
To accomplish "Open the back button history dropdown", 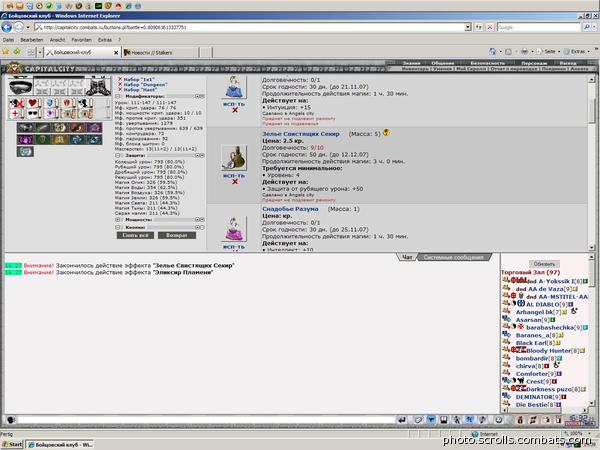I will point(28,27).
